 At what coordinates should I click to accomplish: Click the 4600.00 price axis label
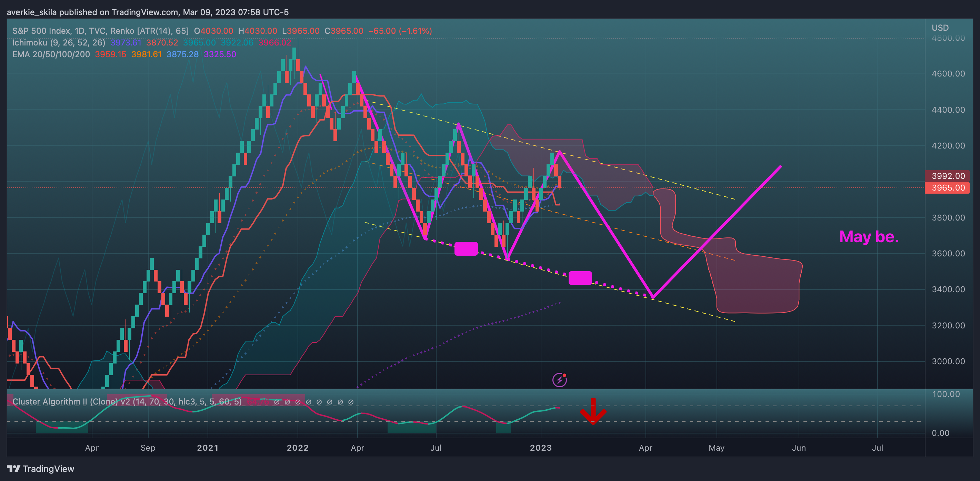[x=948, y=74]
